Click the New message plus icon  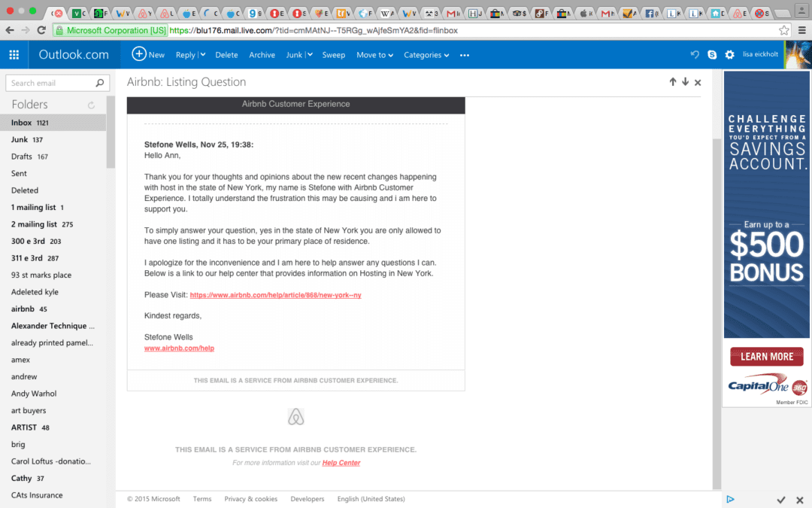tap(139, 54)
